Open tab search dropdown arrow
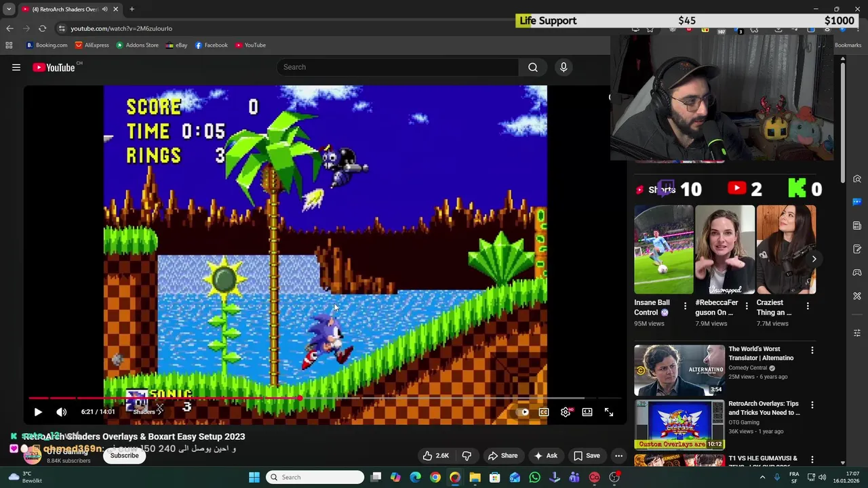Viewport: 868px width, 488px height. 9,9
